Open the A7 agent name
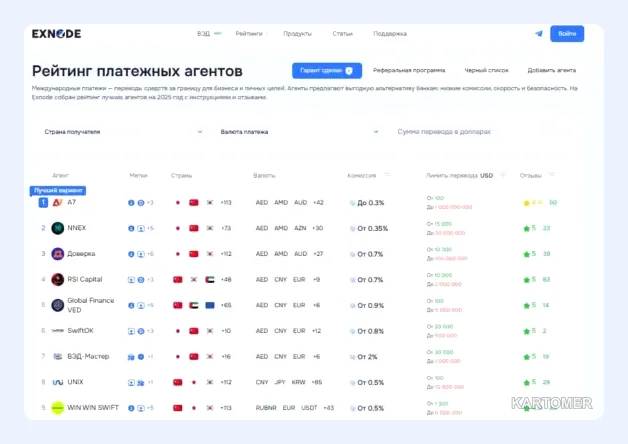 [x=71, y=202]
